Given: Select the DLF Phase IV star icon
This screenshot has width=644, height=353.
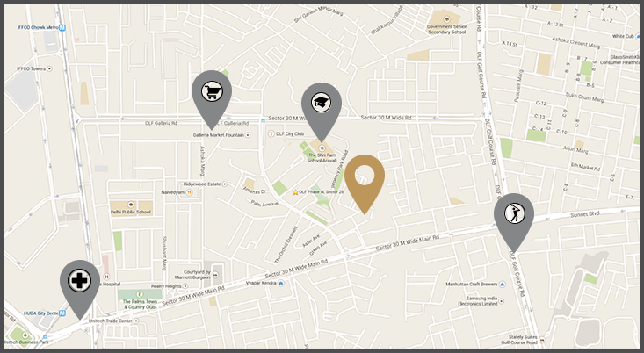Looking at the screenshot, I should [x=295, y=192].
